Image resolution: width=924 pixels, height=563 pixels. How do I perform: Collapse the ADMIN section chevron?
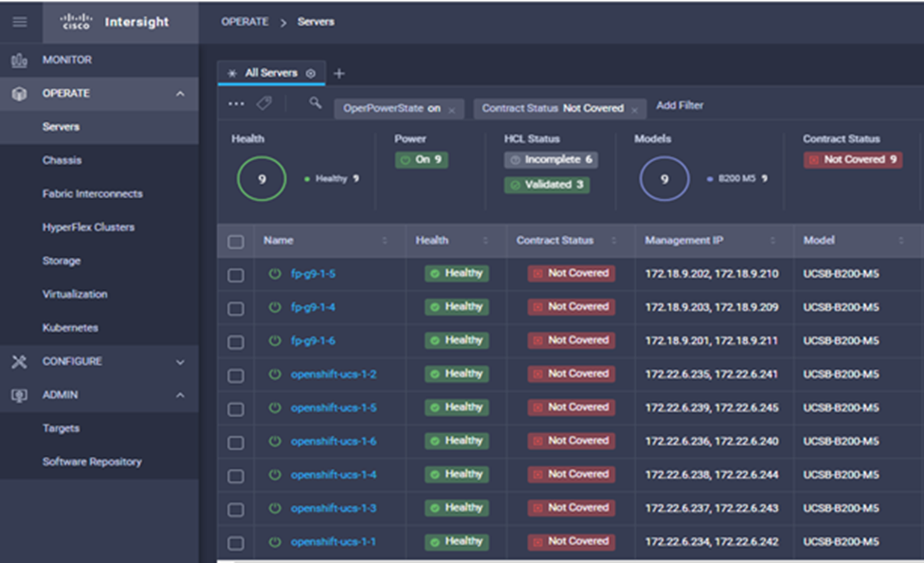(180, 395)
